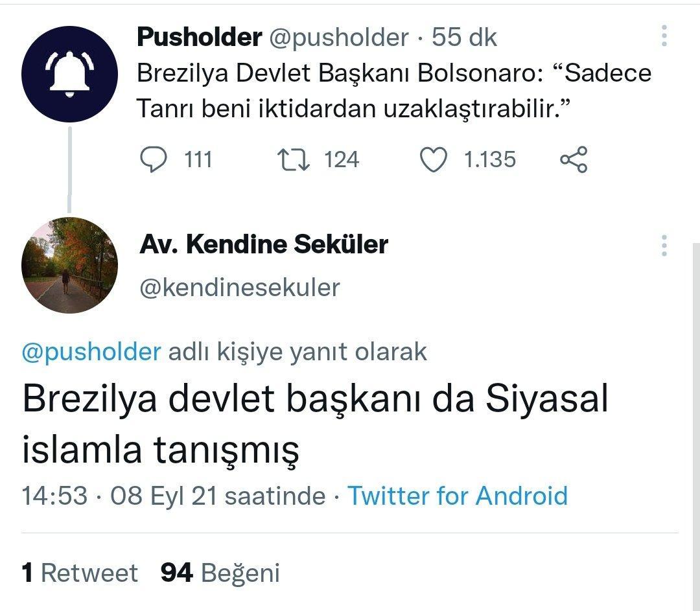Click the 1.135 likes count
The height and width of the screenshot is (611, 700).
tap(490, 159)
